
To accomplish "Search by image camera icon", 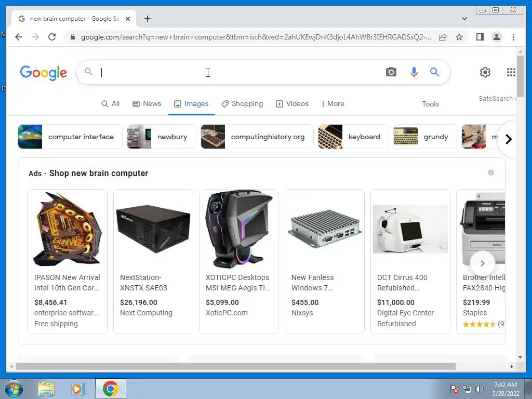I will [x=391, y=72].
